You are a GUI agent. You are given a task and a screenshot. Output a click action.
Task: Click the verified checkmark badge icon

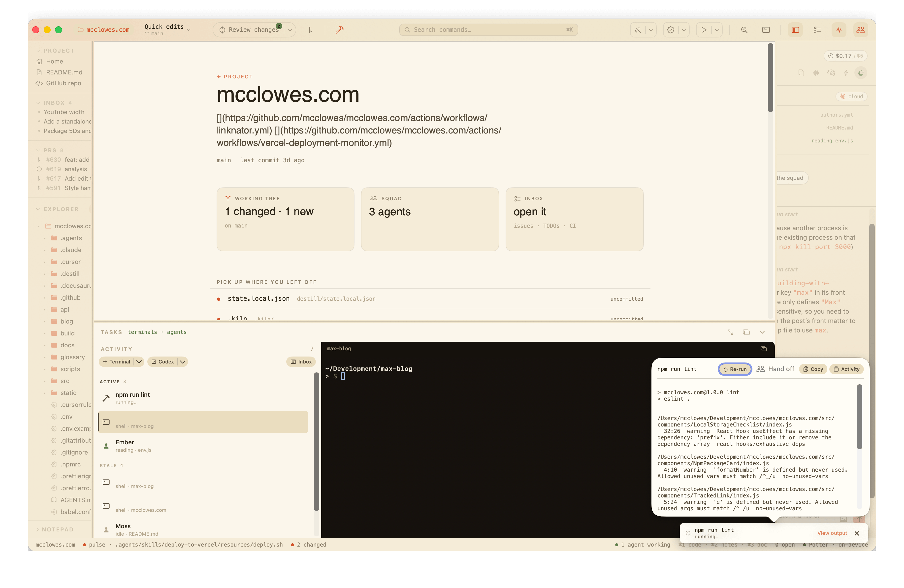coord(671,30)
